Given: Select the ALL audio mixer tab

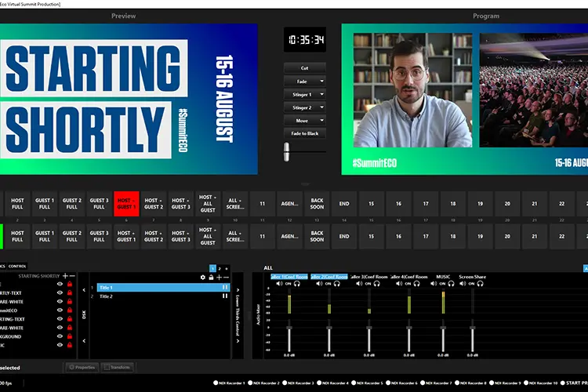Looking at the screenshot, I should pyautogui.click(x=268, y=268).
